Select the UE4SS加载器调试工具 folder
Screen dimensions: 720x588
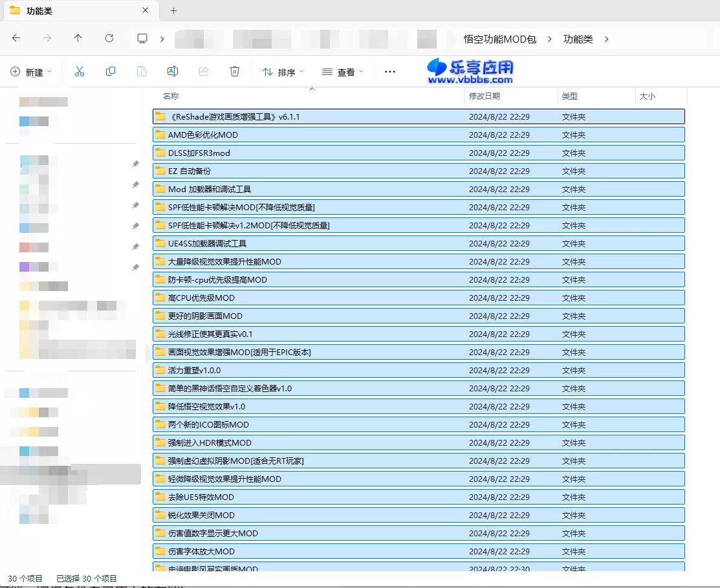207,244
